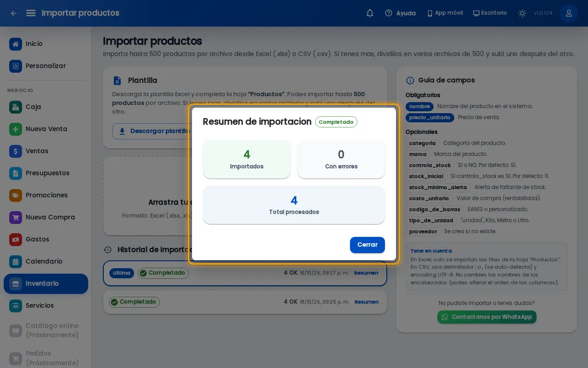Open the user profile avatar
Screen dimensions: 588x368
(x=569, y=13)
